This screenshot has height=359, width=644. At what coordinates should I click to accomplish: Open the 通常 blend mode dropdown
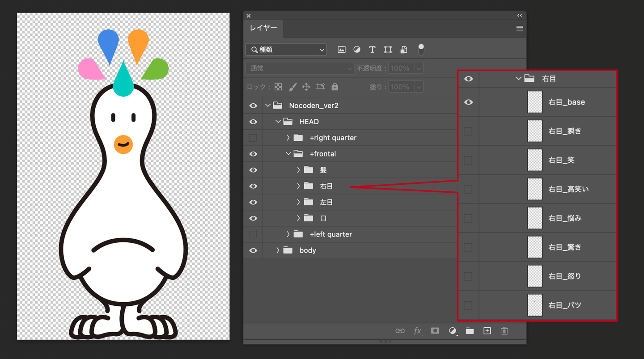300,68
